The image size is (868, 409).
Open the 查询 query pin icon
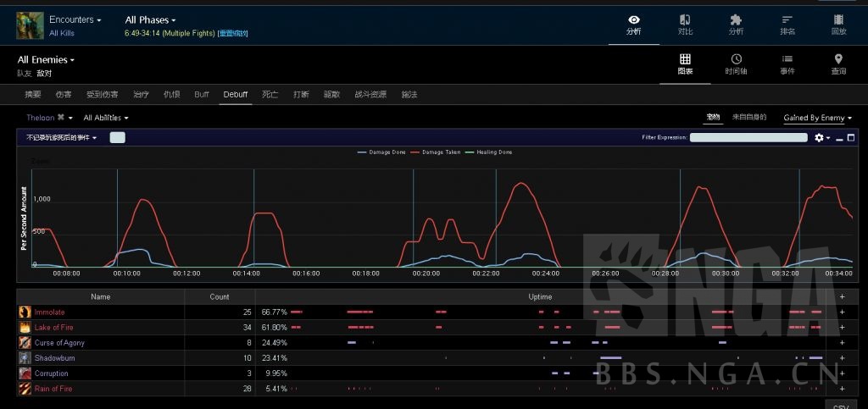(x=838, y=64)
